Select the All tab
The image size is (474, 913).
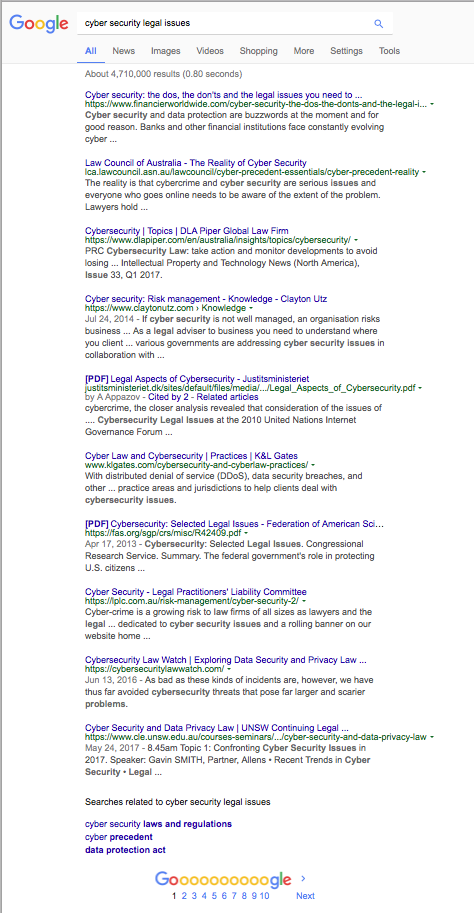click(x=91, y=51)
